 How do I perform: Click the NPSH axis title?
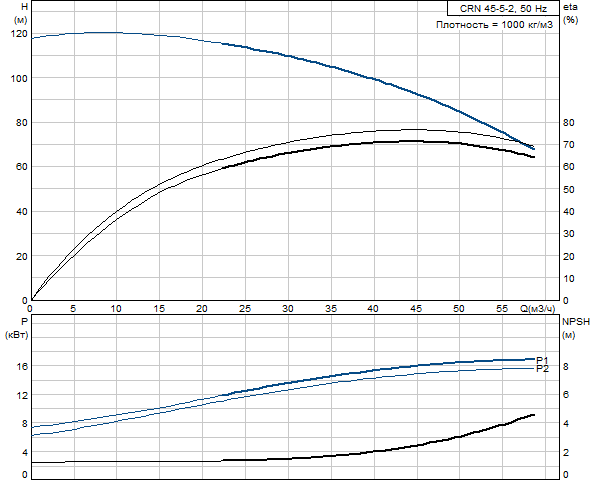pos(576,322)
